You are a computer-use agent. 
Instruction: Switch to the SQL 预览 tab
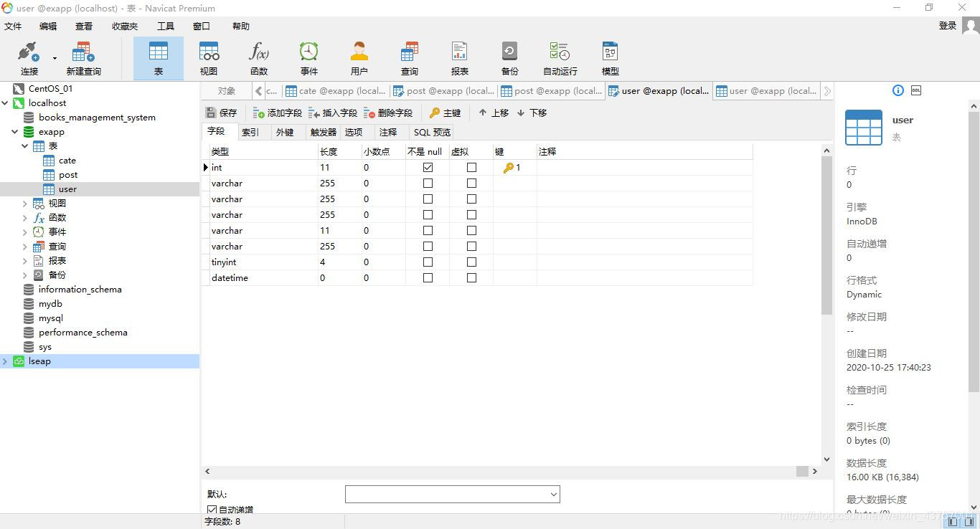432,133
